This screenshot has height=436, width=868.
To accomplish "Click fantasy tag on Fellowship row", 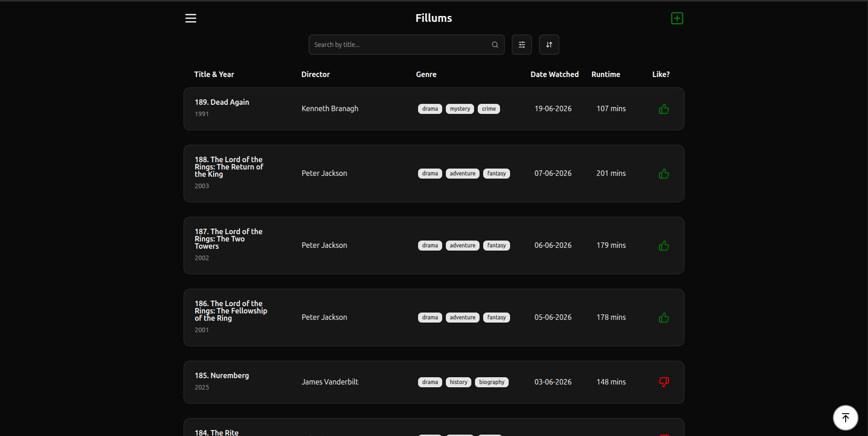I will coord(496,318).
